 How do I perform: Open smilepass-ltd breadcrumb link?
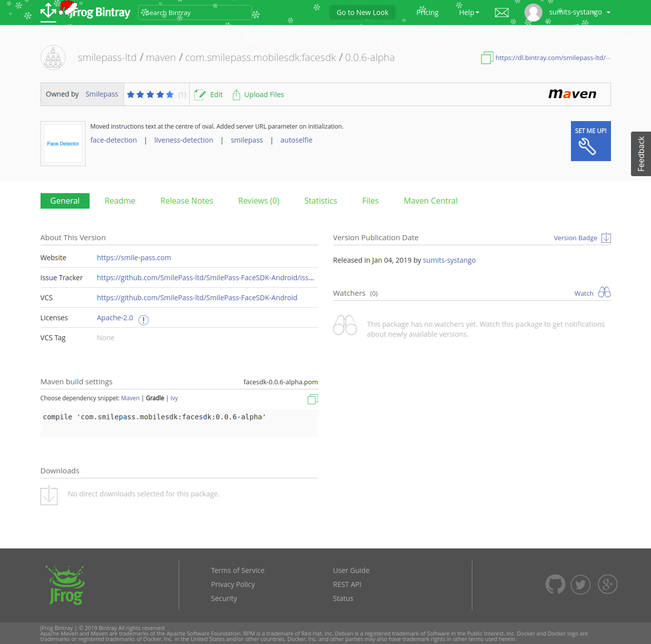(107, 58)
